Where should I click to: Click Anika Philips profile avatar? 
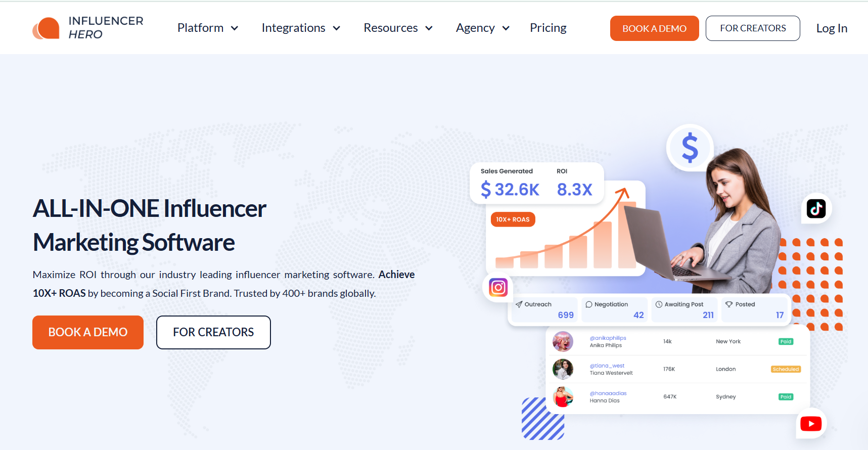(563, 342)
